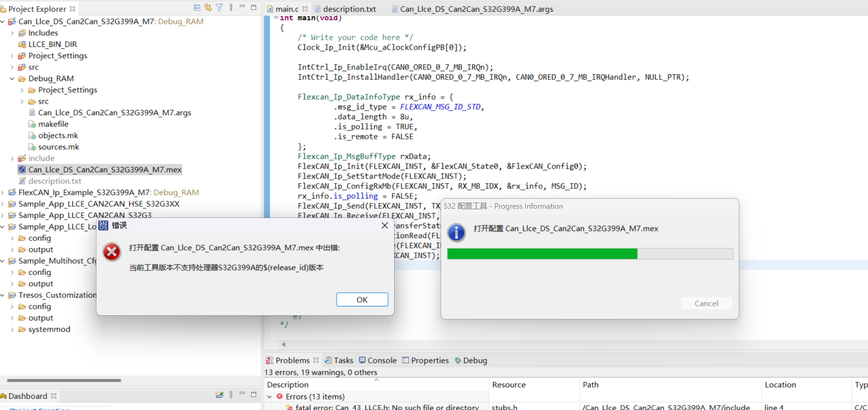Open the Project Explorer view menu
The width and height of the screenshot is (868, 410).
click(x=231, y=7)
